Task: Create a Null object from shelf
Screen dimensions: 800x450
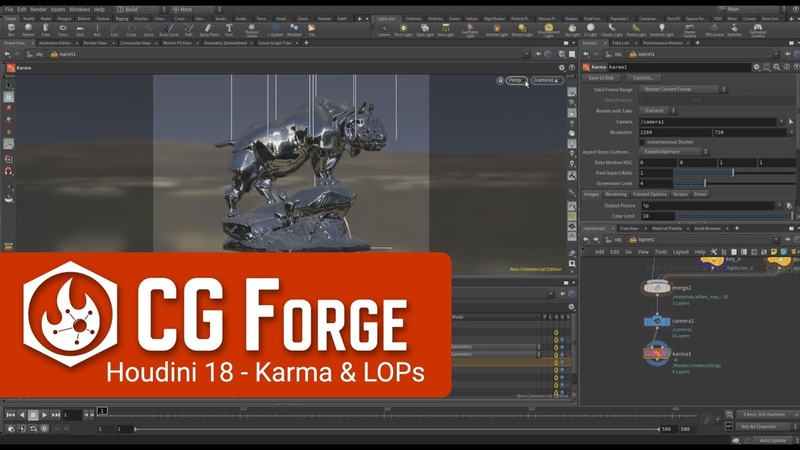Action: [97, 30]
